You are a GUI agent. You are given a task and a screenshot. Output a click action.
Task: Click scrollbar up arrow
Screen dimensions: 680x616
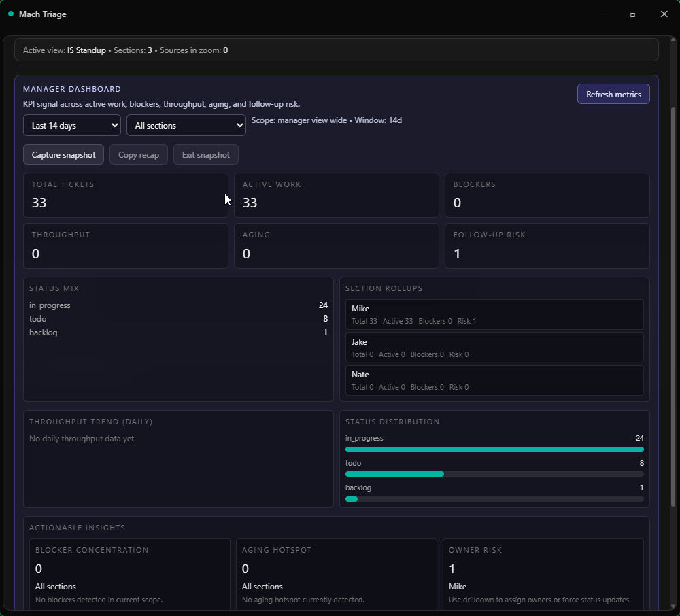(673, 40)
